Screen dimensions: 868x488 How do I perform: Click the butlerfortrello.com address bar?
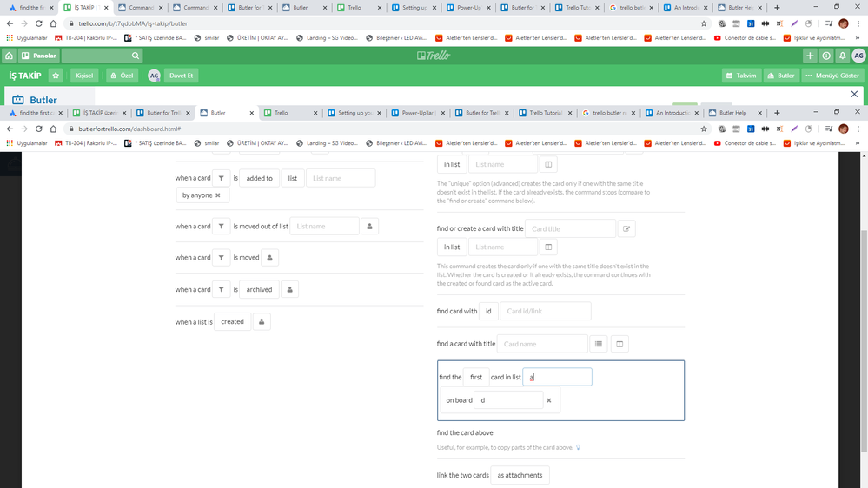[x=382, y=129]
